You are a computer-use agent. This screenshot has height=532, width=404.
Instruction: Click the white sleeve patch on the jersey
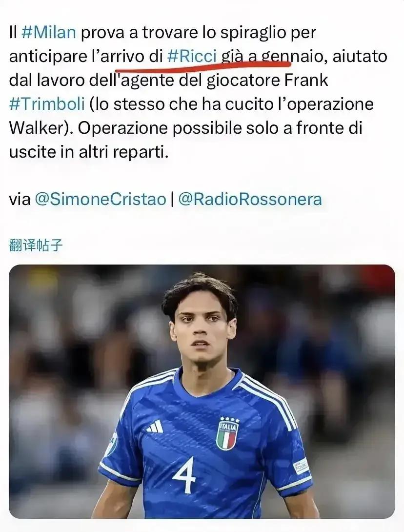click(301, 466)
